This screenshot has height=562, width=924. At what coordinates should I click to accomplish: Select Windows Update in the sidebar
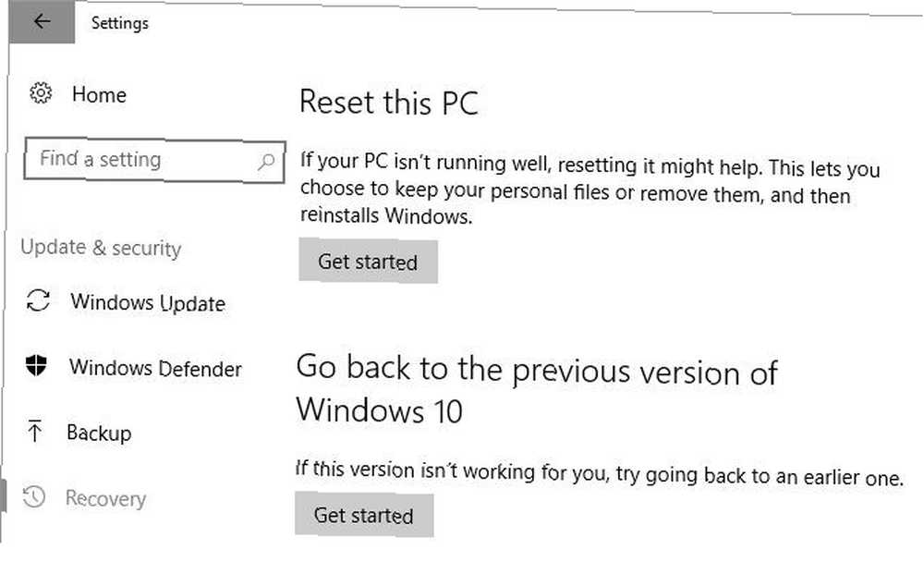148,302
